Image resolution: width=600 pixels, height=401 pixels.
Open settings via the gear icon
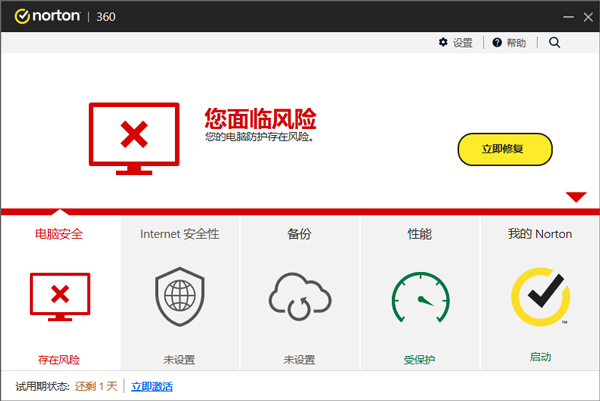[x=443, y=42]
